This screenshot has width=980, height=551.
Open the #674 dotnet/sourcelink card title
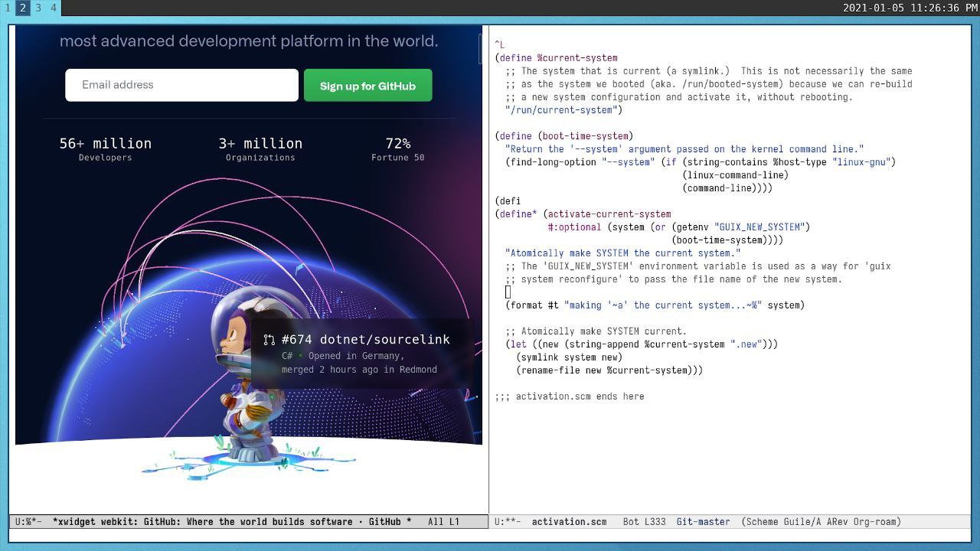pos(365,340)
